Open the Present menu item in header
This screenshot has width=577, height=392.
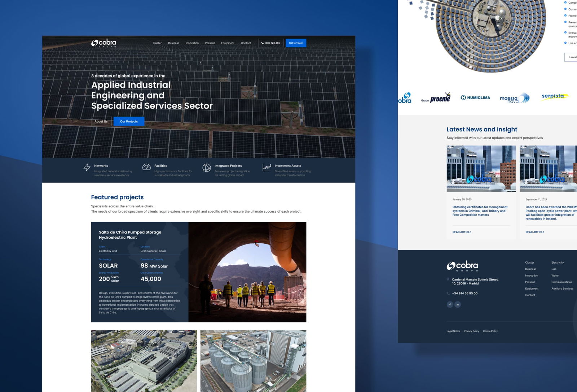210,43
